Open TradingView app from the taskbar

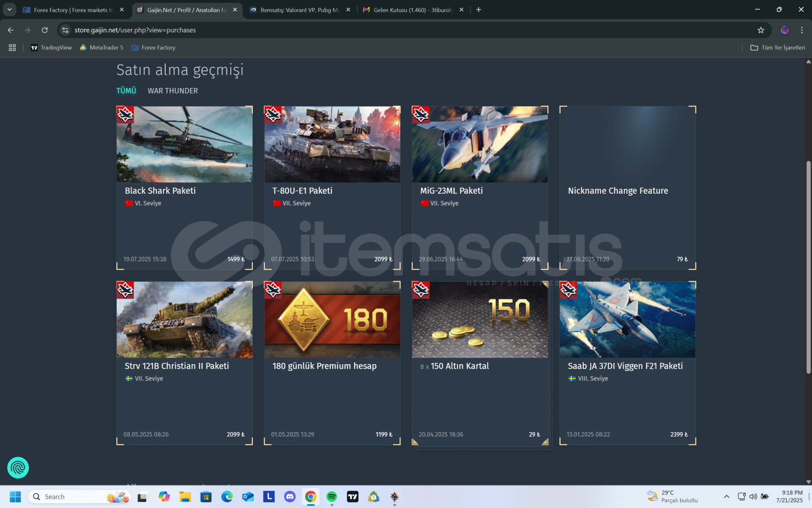pyautogui.click(x=353, y=497)
